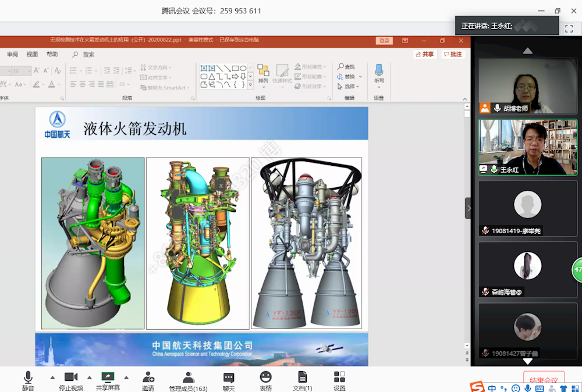Open 管理成员 participant management panel
Image resolution: width=582 pixels, height=392 pixels.
click(188, 379)
